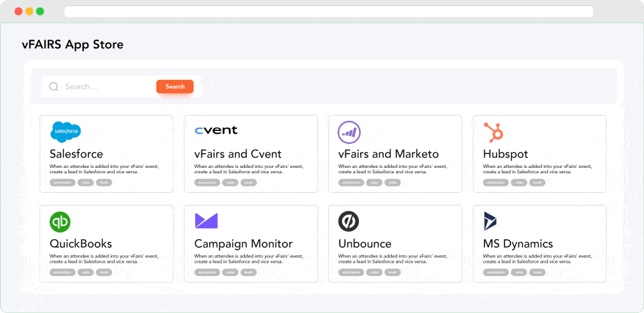Click the orange Search button
This screenshot has width=644, height=313.
[175, 87]
